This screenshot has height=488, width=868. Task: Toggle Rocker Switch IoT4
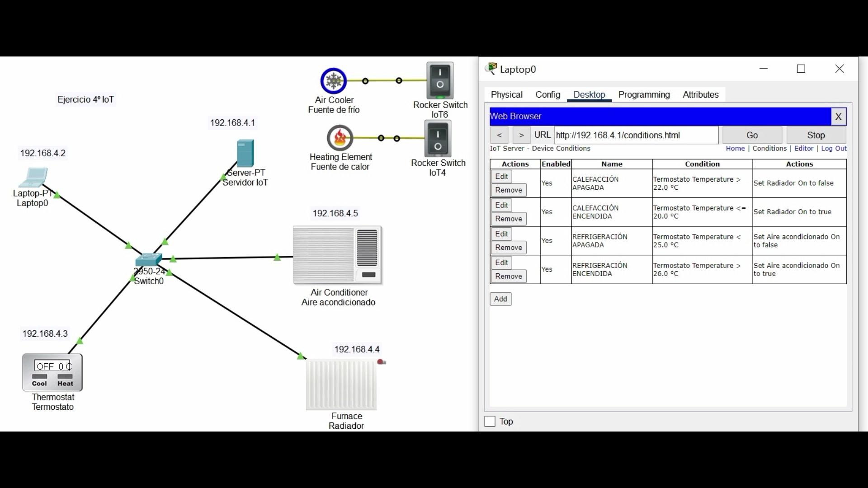[x=438, y=139]
